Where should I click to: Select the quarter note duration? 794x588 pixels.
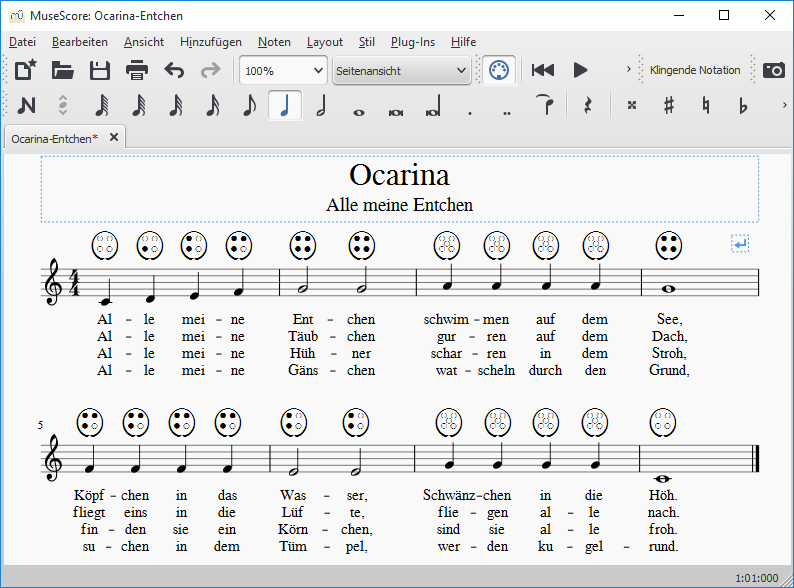pyautogui.click(x=285, y=105)
